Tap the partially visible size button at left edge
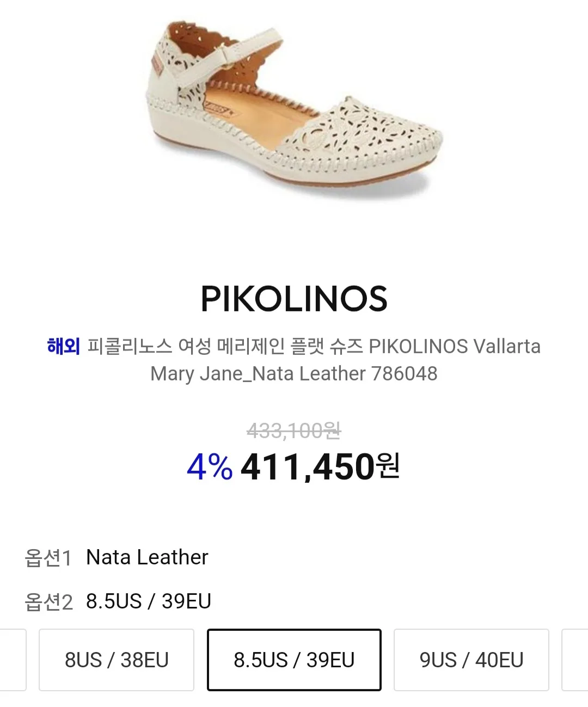 [13, 660]
